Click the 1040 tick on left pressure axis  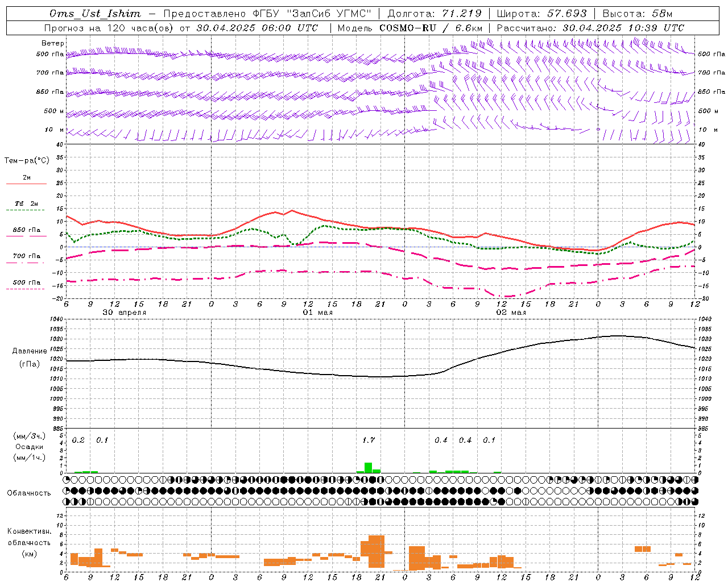[57, 319]
